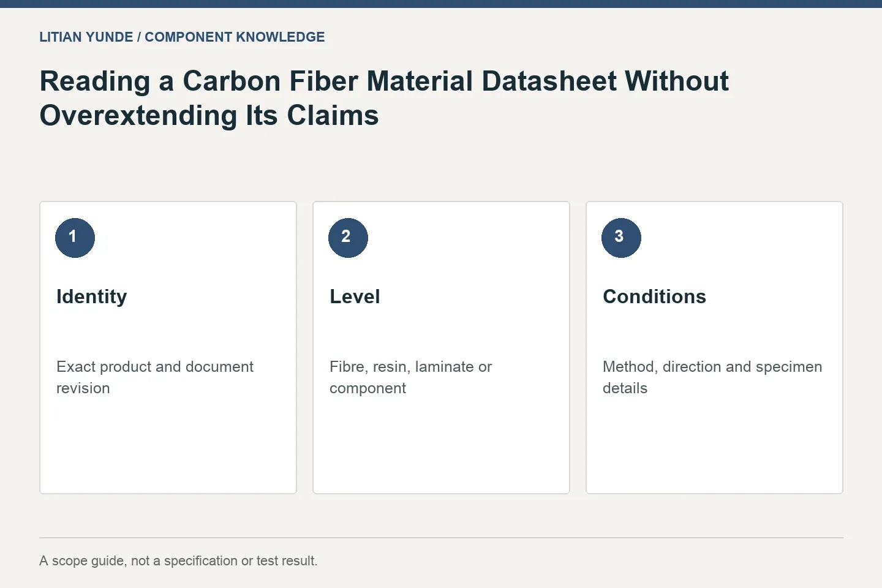
Task: Click the number 1 circle badge
Action: (75, 238)
